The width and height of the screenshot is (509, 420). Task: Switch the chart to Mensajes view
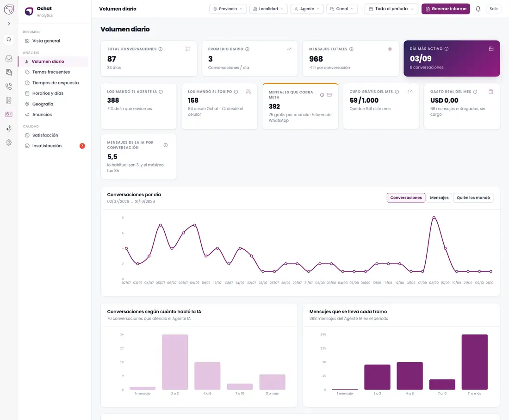pyautogui.click(x=439, y=198)
